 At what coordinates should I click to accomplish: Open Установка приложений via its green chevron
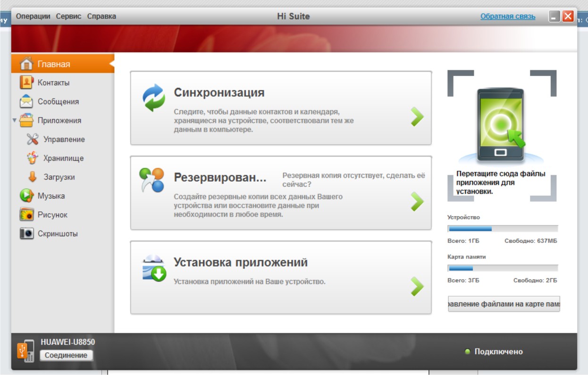coord(417,286)
